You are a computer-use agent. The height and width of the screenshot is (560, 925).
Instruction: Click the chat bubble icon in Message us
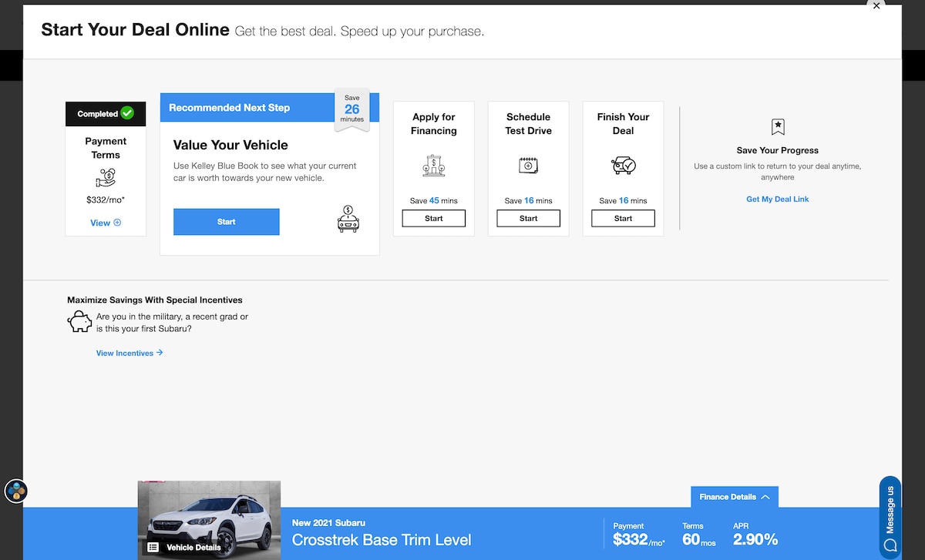click(890, 545)
